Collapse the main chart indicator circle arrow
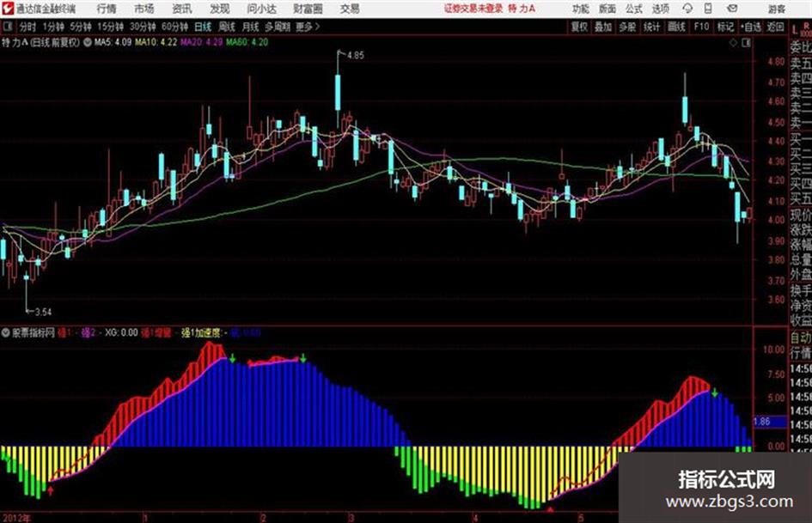The height and width of the screenshot is (523, 812). click(88, 42)
